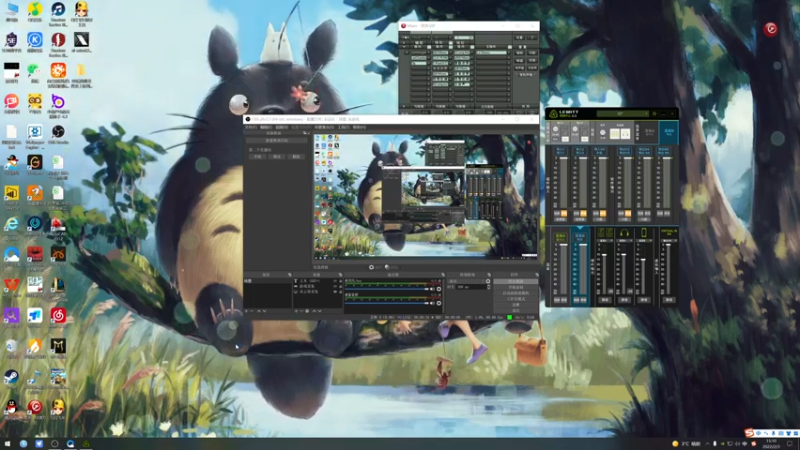Viewport: 800px width, 450px height.
Task: Toggle visibility of the display capture source
Action: pos(335,292)
